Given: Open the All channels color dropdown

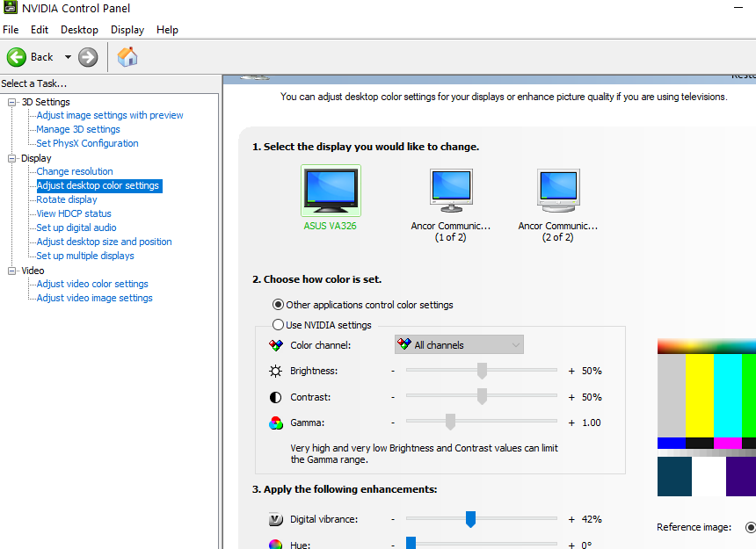Looking at the screenshot, I should click(x=459, y=345).
